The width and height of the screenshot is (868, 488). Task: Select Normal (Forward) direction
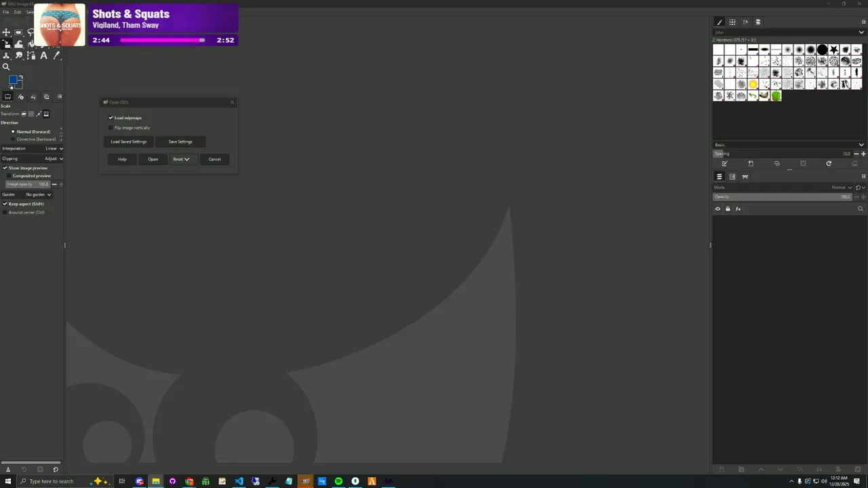pyautogui.click(x=31, y=131)
